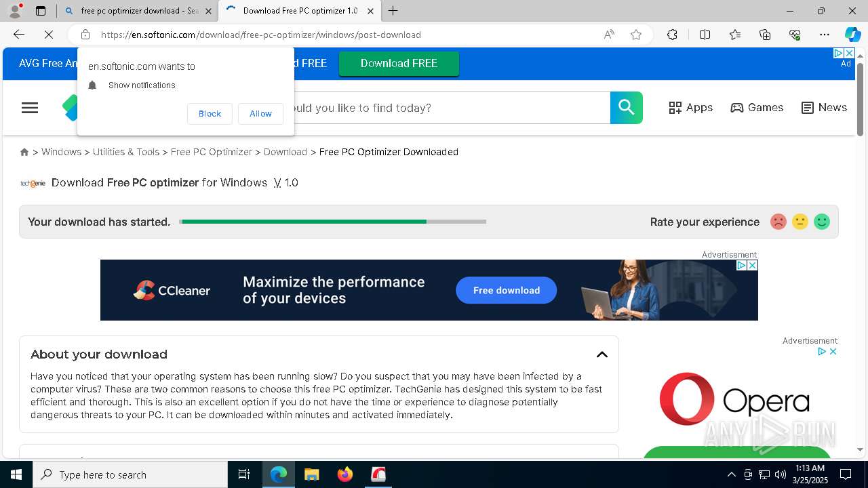Click the taskbar search box
Screen dimensions: 868x488
tap(130, 474)
